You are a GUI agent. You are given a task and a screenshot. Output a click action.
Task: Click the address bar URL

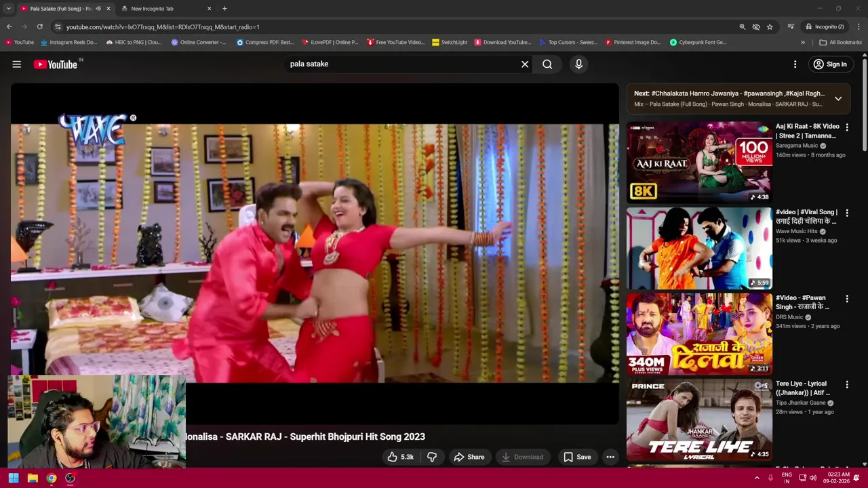tap(163, 27)
